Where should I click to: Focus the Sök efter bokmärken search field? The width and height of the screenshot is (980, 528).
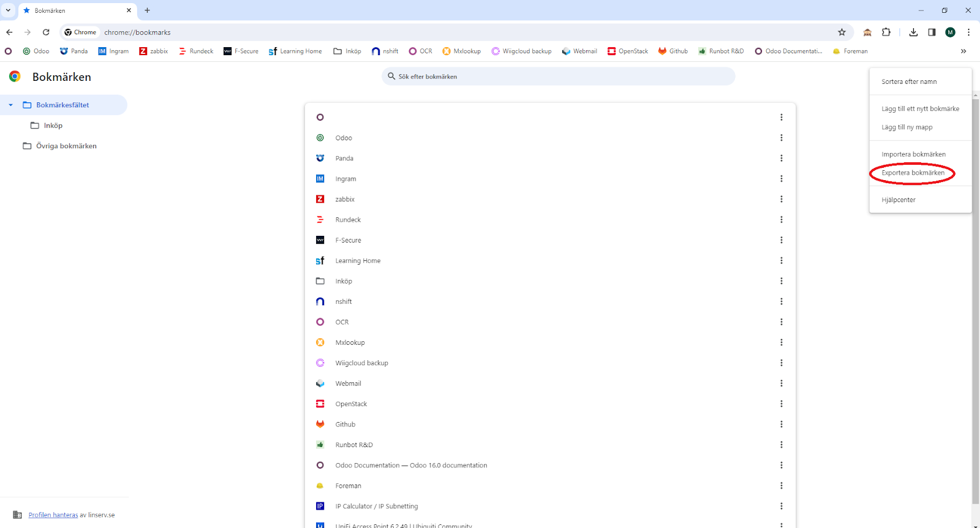pos(558,77)
